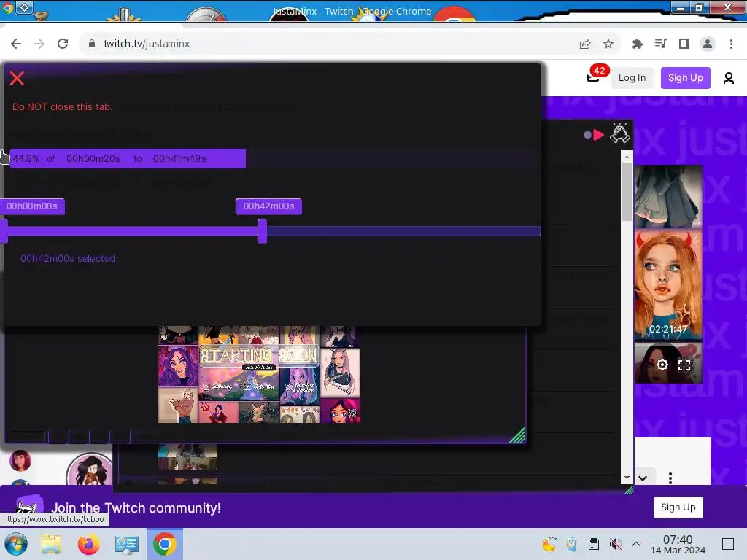747x560 pixels.
Task: Open Windows Start menu
Action: [x=16, y=544]
